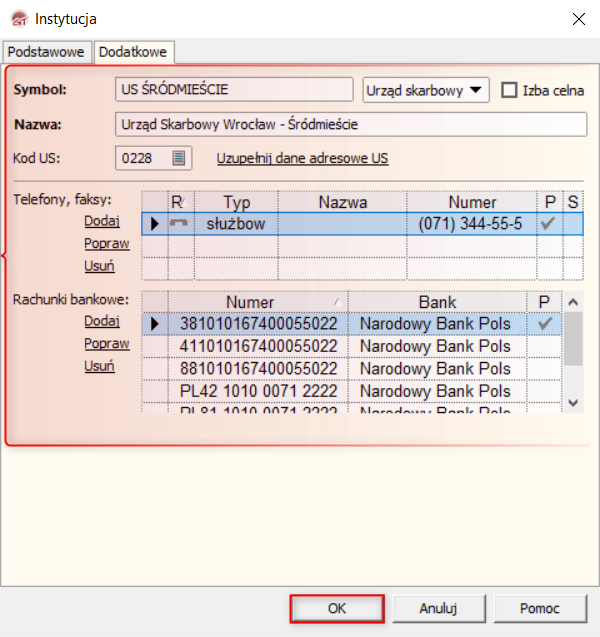Click Usuń under Rachunki bankowe
The width and height of the screenshot is (600, 637).
pyautogui.click(x=100, y=366)
